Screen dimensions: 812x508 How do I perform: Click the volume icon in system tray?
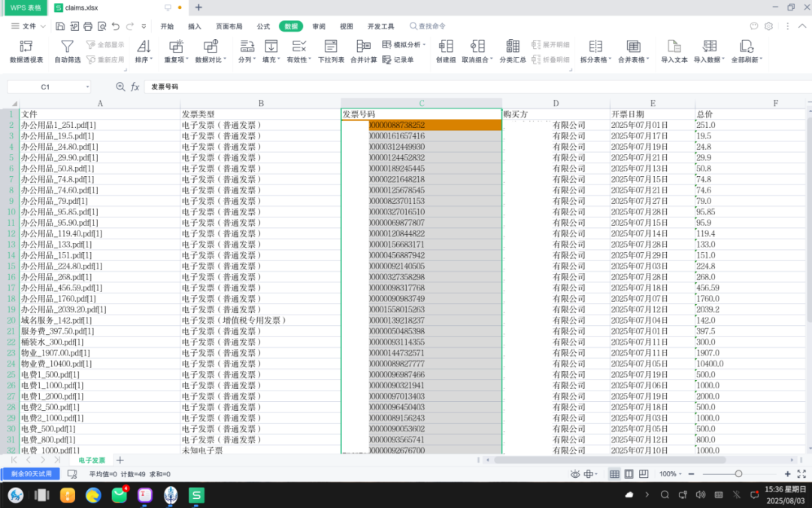(701, 494)
